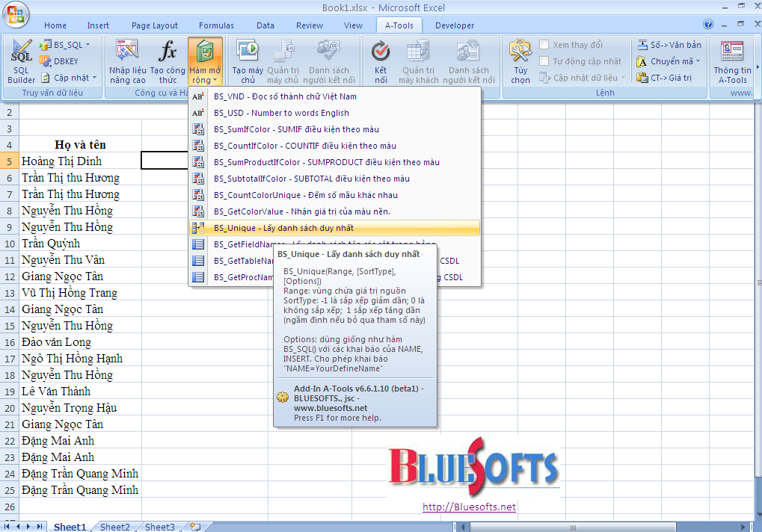Select BS_VND Đọc số thành chữ
Image resolution: width=762 pixels, height=532 pixels.
point(334,96)
